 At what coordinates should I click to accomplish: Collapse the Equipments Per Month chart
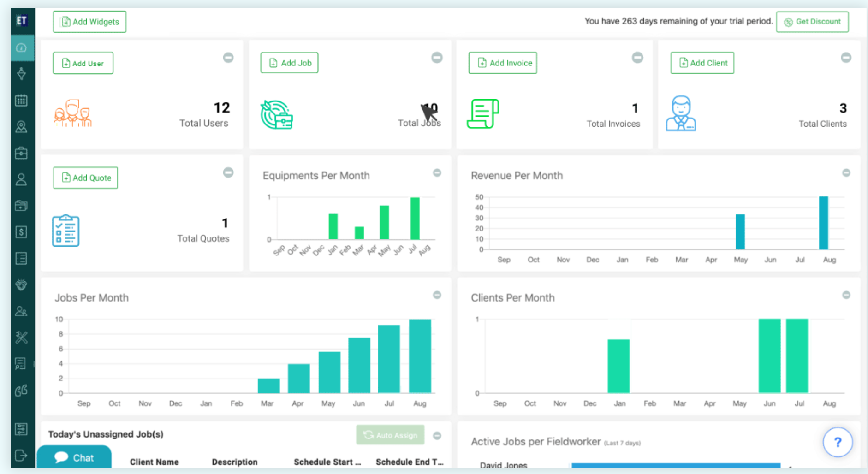[437, 173]
